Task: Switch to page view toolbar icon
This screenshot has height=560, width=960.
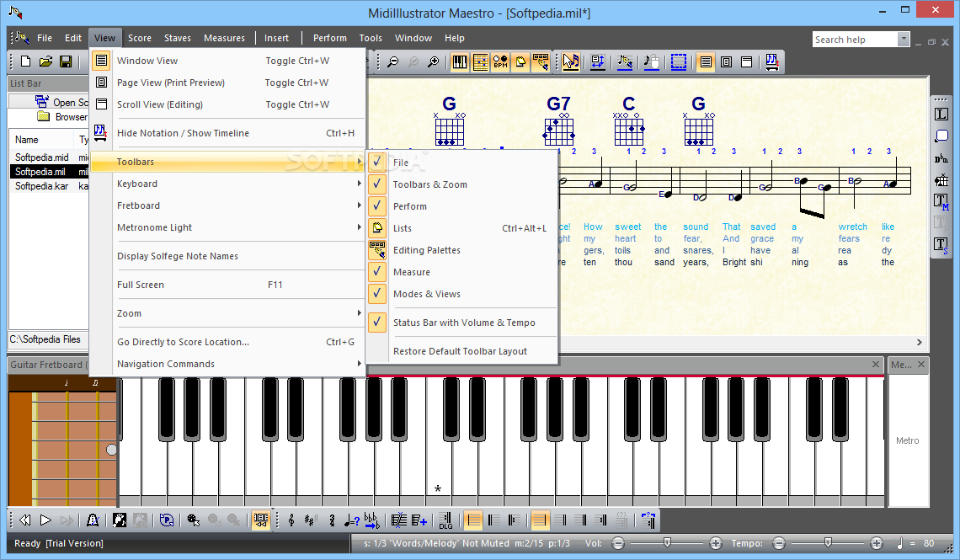Action: click(x=726, y=61)
